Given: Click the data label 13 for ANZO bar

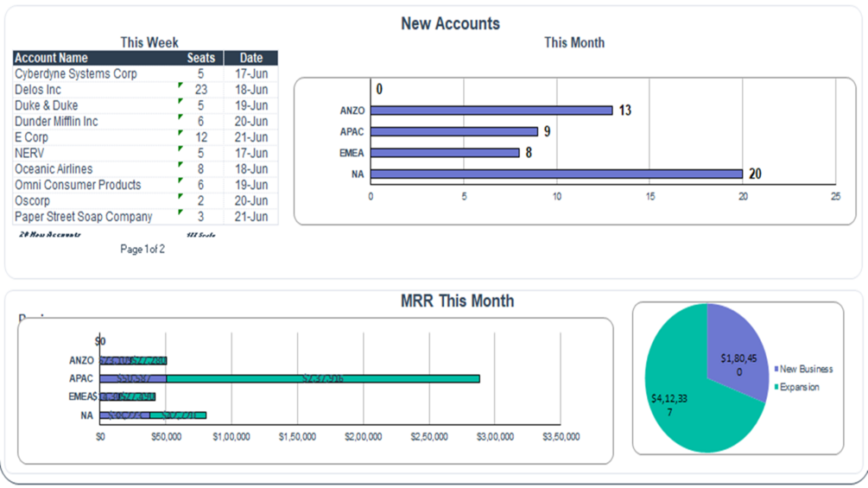Looking at the screenshot, I should point(625,111).
